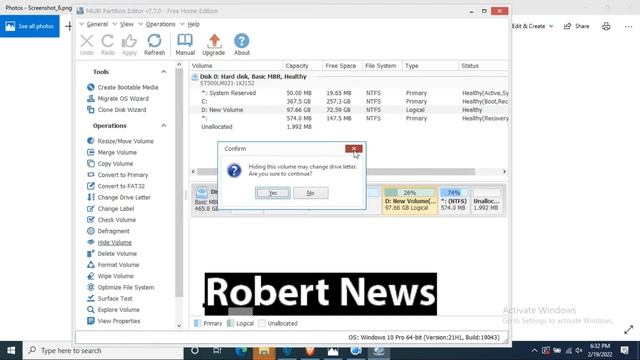
Task: Click the Windows Start button
Action: point(11,351)
